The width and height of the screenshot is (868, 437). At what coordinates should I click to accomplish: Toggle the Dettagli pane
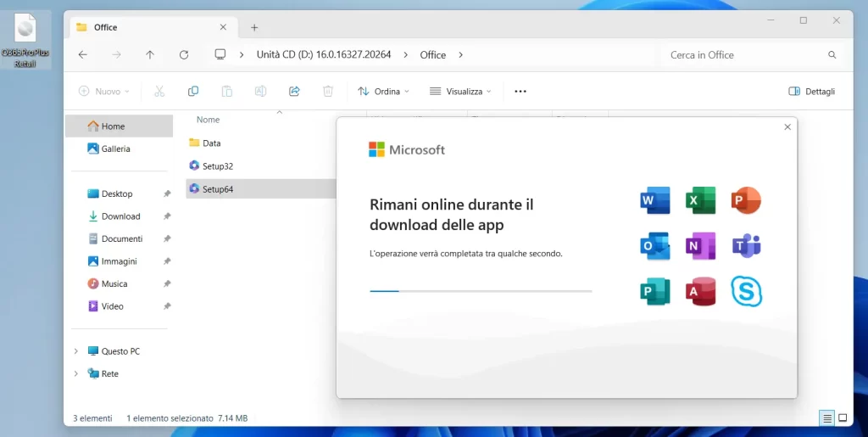(x=811, y=92)
